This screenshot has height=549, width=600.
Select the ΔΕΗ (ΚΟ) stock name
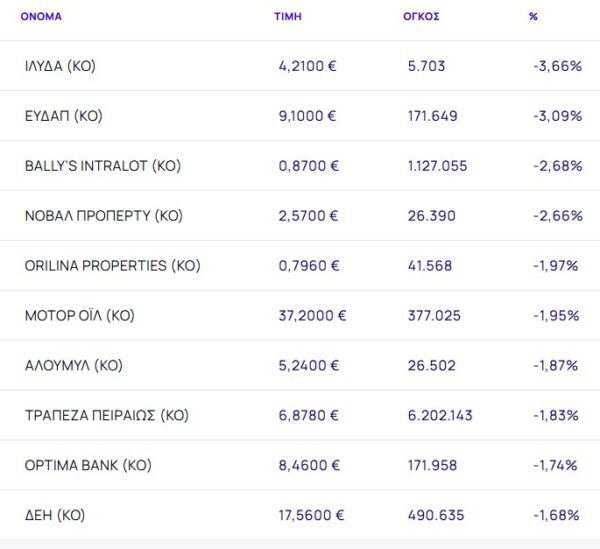coord(54,515)
